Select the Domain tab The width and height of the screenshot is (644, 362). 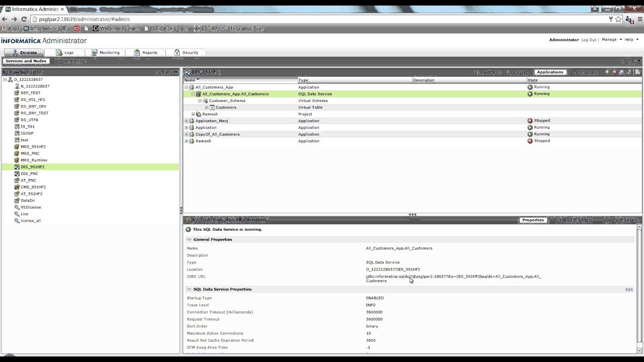24,52
